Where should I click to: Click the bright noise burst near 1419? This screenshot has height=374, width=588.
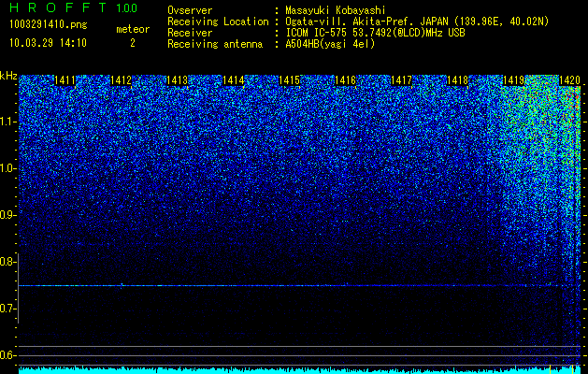(x=540, y=150)
